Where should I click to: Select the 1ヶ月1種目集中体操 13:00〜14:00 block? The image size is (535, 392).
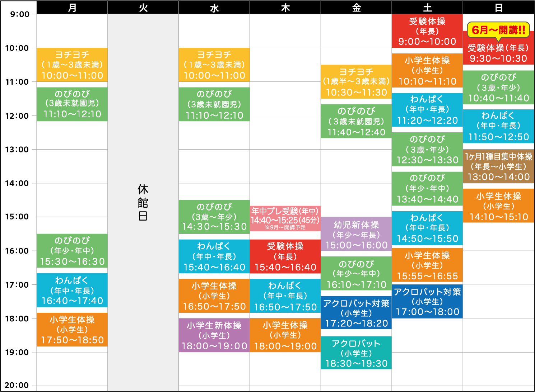pos(499,166)
